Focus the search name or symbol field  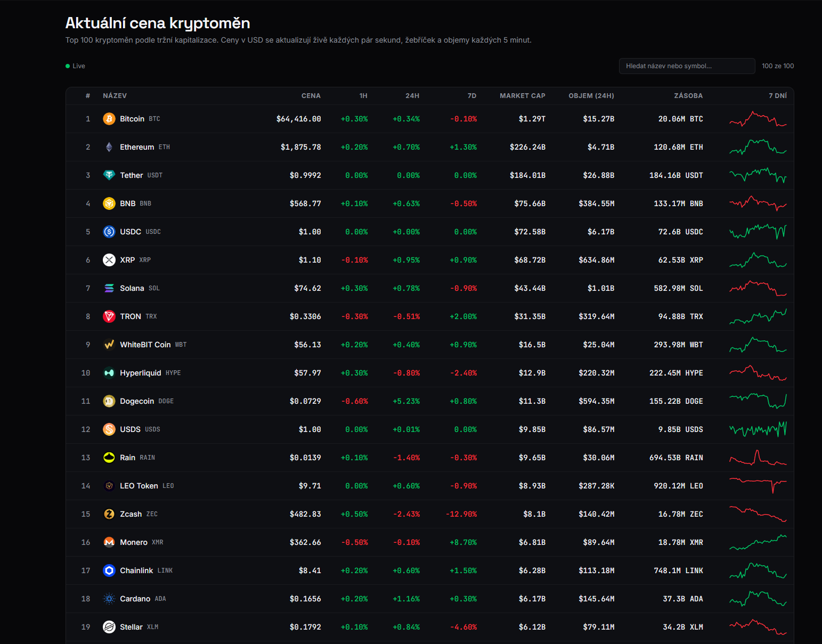[687, 66]
